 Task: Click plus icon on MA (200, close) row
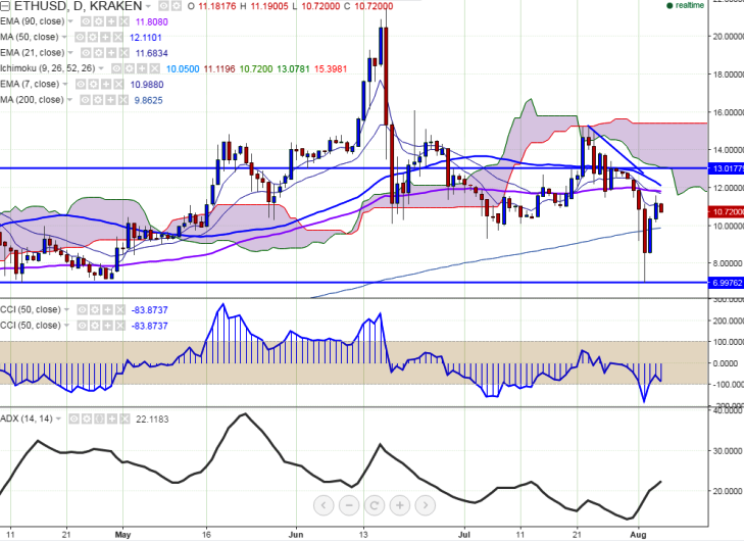(x=111, y=100)
